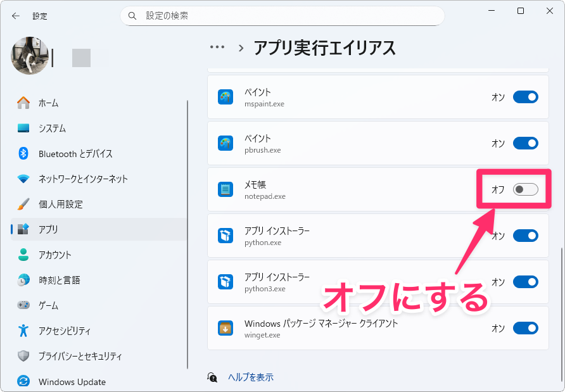Open Windows Update page
This screenshot has height=392, width=565.
coord(99,381)
